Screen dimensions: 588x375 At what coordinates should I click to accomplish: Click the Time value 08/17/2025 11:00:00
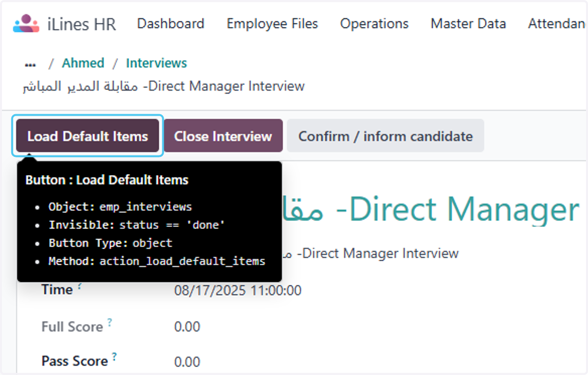pos(238,291)
